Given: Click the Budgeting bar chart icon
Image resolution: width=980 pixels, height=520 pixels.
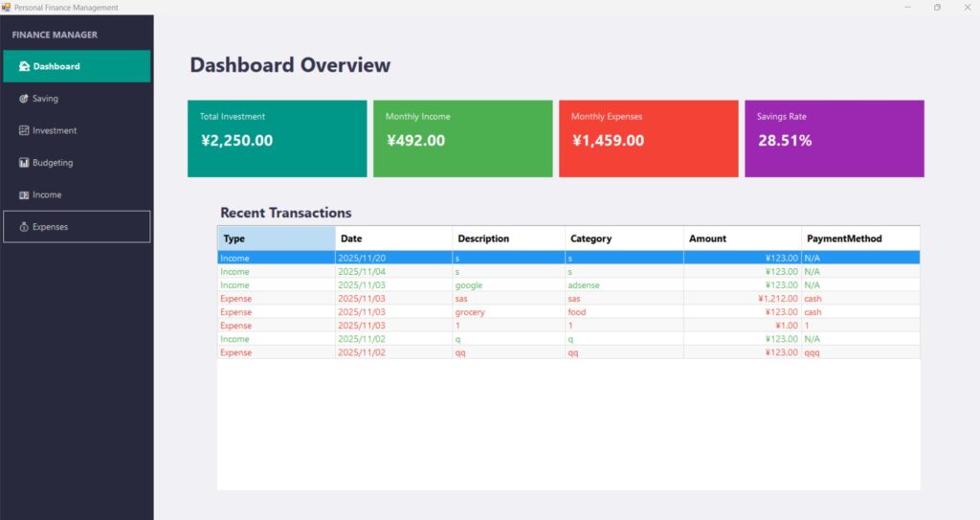Looking at the screenshot, I should pos(24,163).
